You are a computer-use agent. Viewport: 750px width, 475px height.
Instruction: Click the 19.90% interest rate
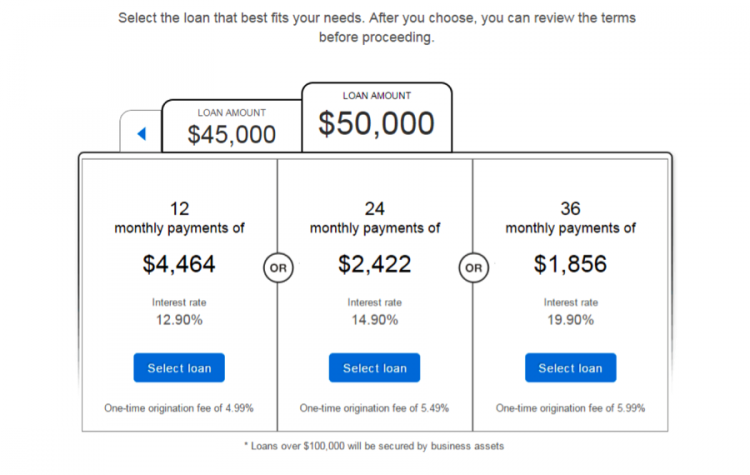pyautogui.click(x=570, y=320)
